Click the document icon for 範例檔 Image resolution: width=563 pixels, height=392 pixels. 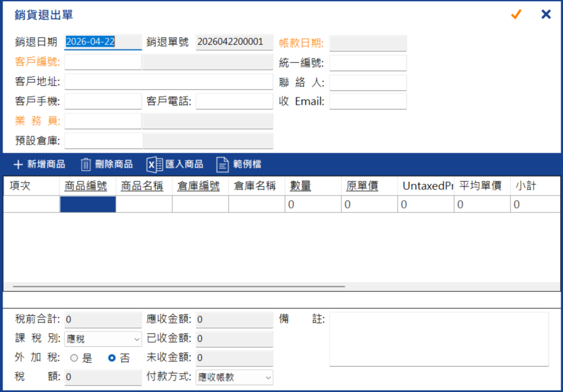coord(222,165)
